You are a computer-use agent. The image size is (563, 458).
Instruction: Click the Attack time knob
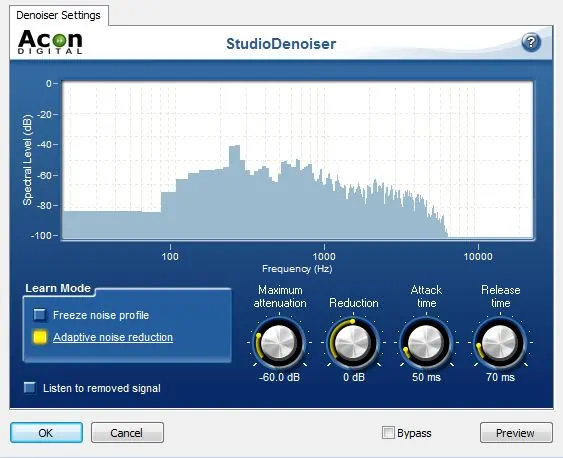pyautogui.click(x=426, y=342)
